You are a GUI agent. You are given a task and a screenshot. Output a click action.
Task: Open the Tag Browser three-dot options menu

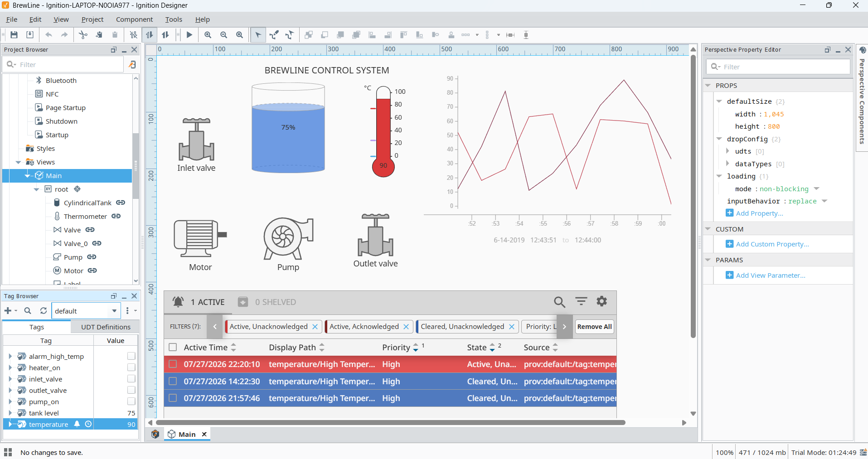pos(127,311)
